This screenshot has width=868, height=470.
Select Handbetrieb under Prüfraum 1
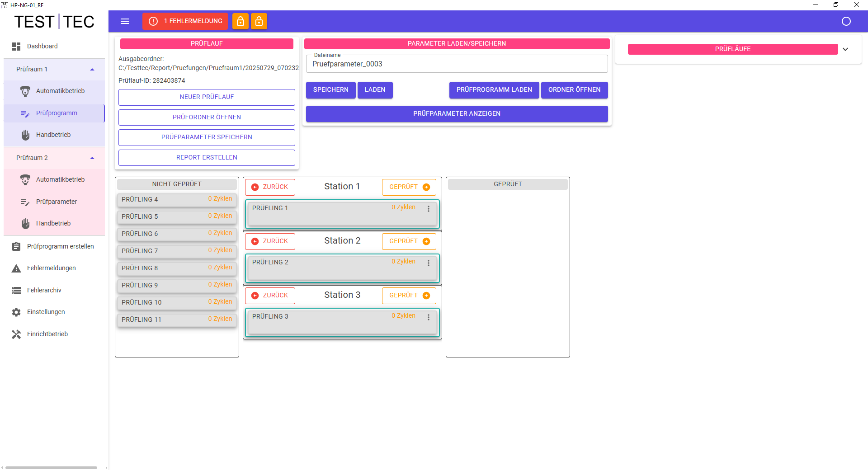click(x=53, y=135)
